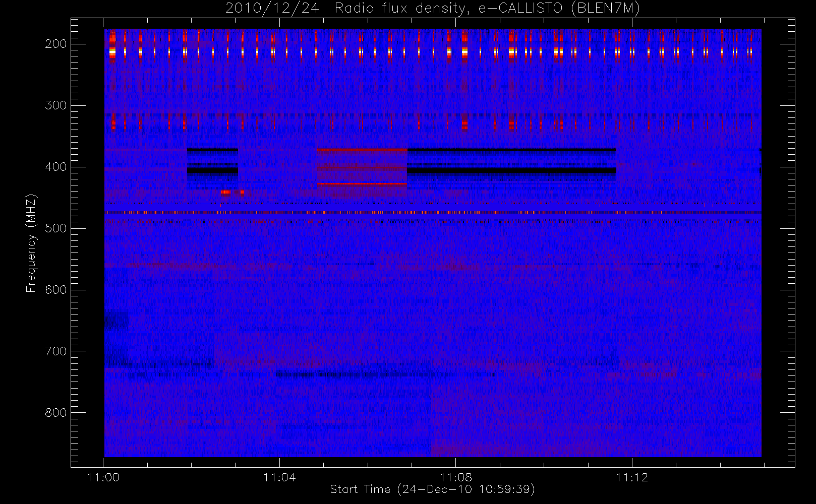Click the 300 frequency tick label
Image resolution: width=816 pixels, height=504 pixels.
coord(56,105)
